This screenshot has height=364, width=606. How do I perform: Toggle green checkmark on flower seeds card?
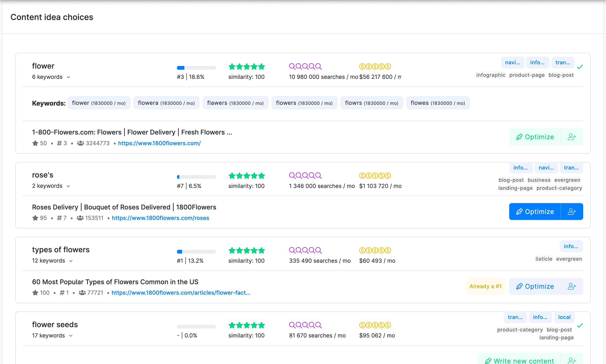pyautogui.click(x=580, y=326)
